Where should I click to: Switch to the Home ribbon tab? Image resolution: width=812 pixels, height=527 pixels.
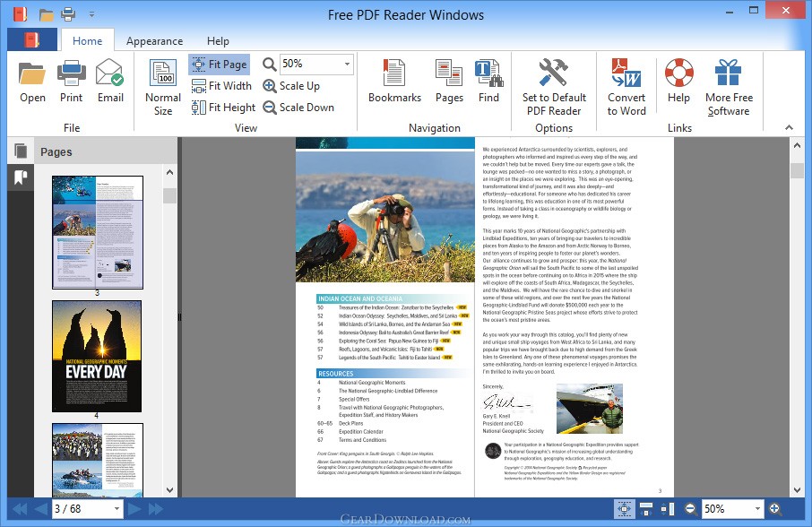(x=87, y=40)
